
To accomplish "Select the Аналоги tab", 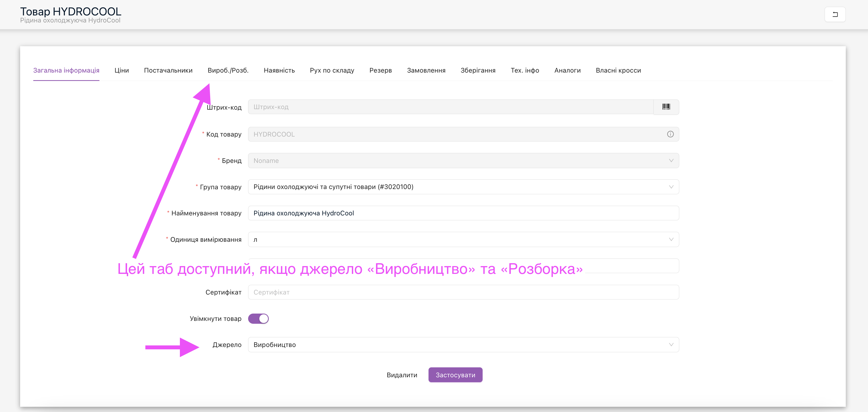I will pyautogui.click(x=567, y=70).
